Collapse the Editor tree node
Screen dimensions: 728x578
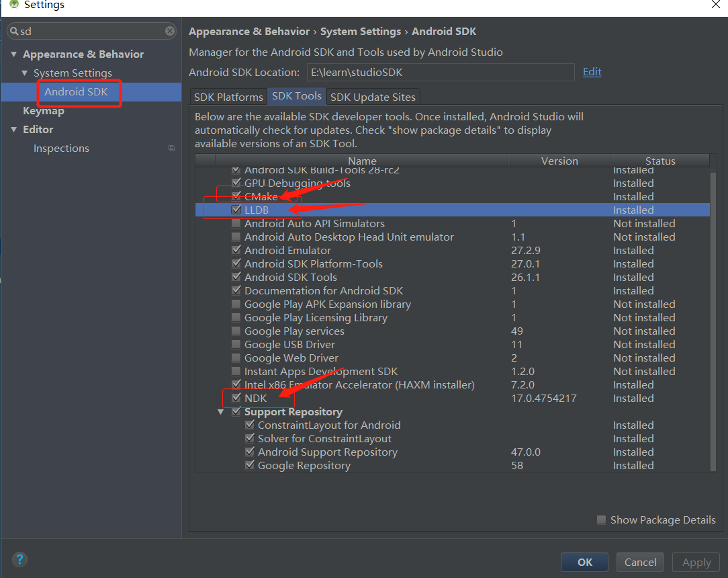(14, 130)
